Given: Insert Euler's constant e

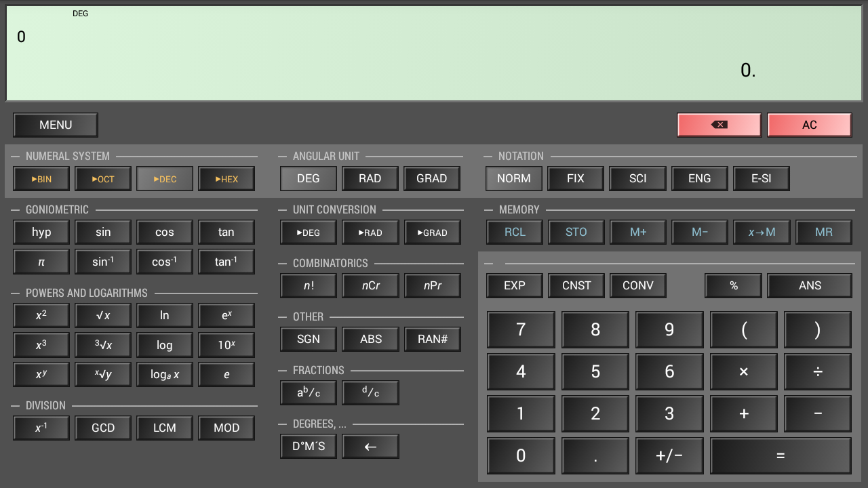Looking at the screenshot, I should tap(226, 374).
